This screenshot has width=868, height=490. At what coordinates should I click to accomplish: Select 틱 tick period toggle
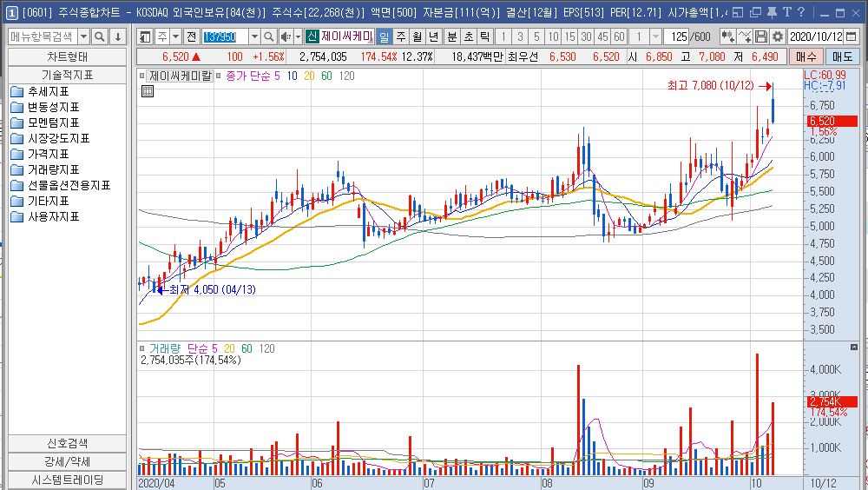click(x=485, y=37)
